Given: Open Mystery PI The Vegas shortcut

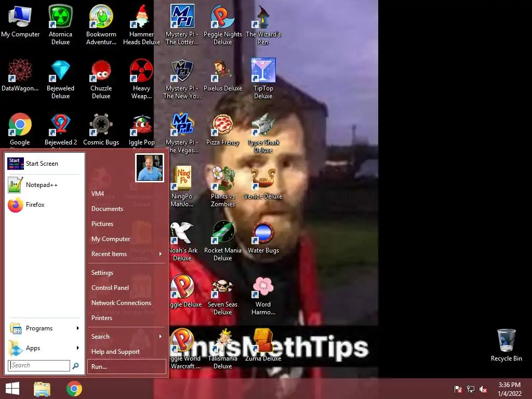Looking at the screenshot, I should pos(182,133).
